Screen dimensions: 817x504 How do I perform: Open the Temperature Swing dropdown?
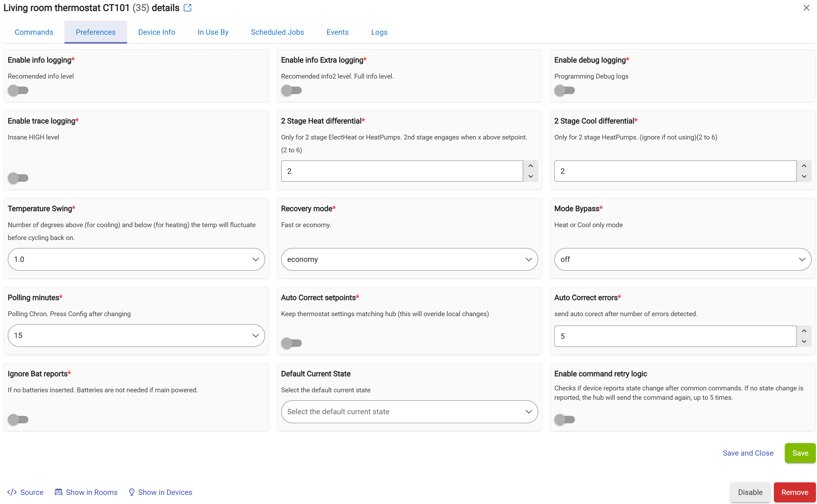coord(136,259)
